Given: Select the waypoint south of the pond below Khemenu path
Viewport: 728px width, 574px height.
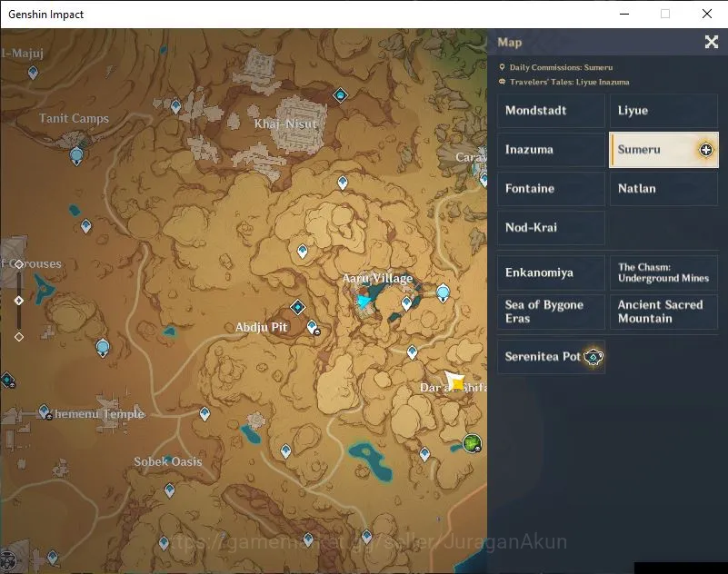Looking at the screenshot, I should 285,451.
